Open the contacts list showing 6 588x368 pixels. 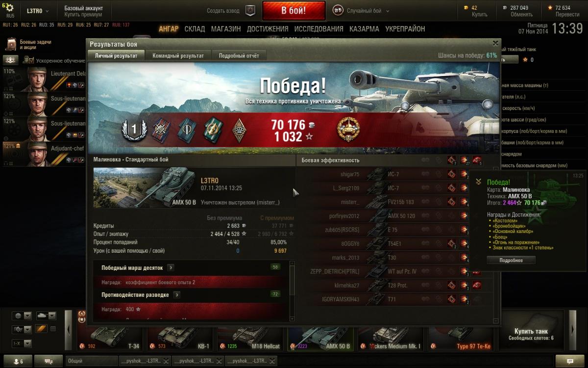coord(18,361)
